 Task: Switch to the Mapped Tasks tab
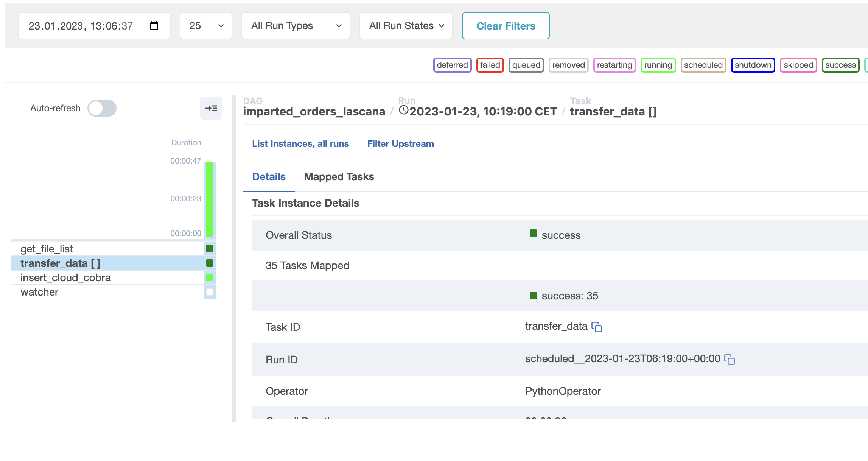pos(339,176)
